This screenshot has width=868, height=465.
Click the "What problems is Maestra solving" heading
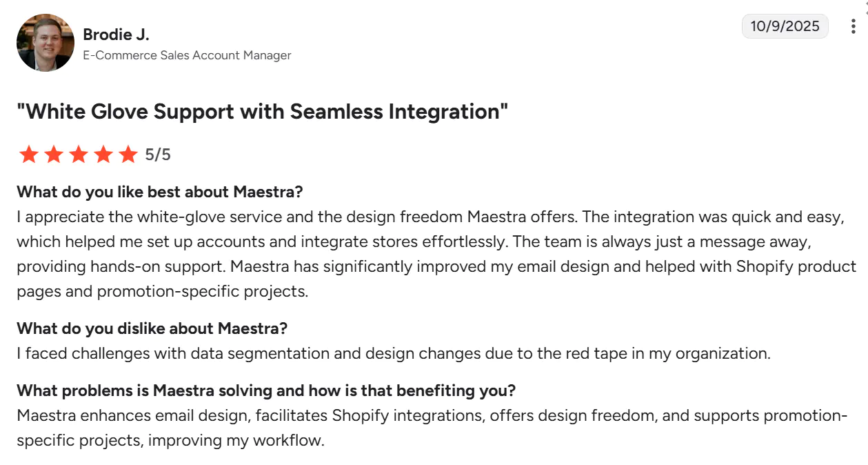coord(266,390)
